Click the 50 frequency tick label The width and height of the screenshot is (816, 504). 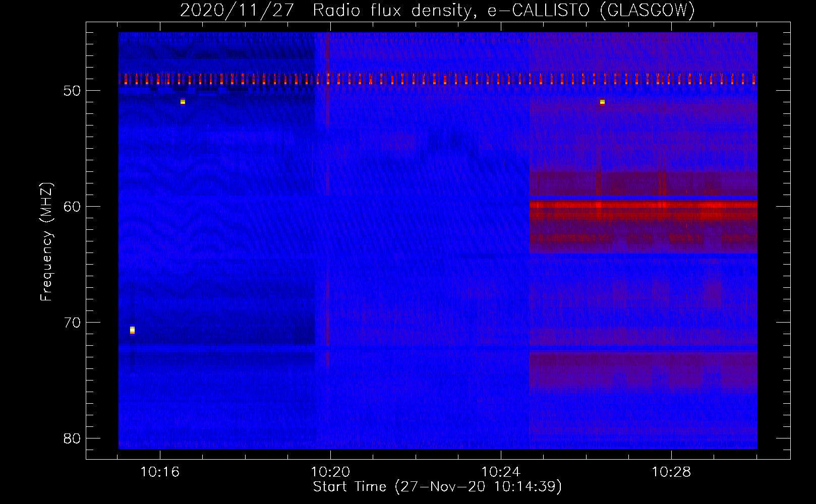point(72,91)
